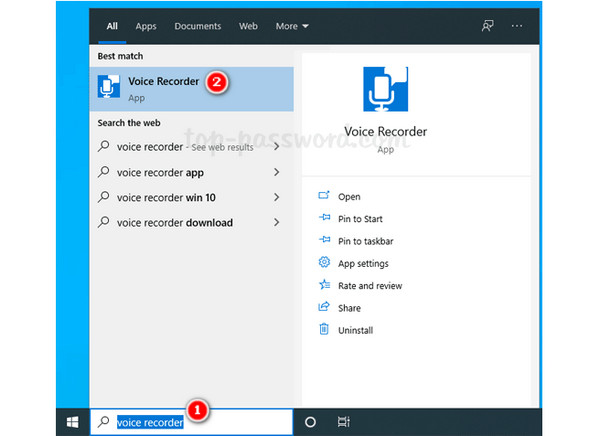Viewport: 600px width, 436px height.
Task: Expand the arrow for 'voice recorder download'
Action: pyautogui.click(x=277, y=222)
